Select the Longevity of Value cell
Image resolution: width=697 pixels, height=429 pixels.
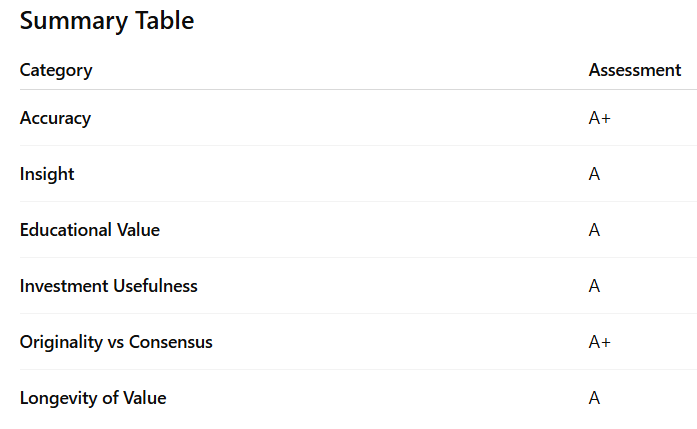pyautogui.click(x=93, y=398)
